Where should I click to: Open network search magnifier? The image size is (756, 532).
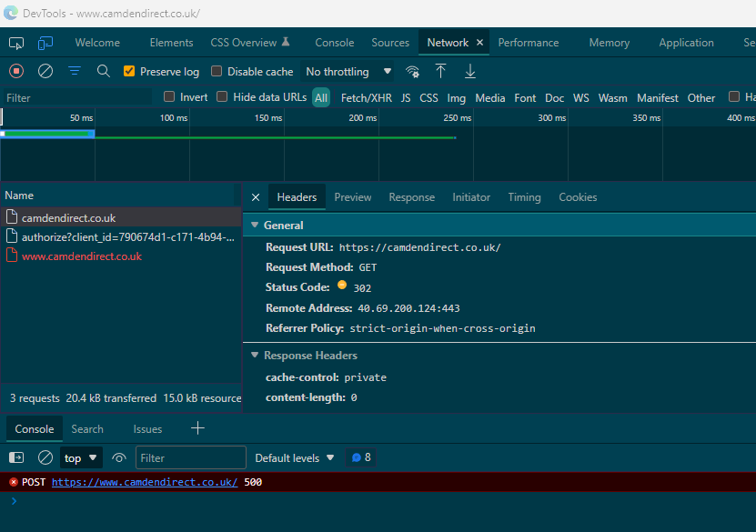click(x=103, y=71)
